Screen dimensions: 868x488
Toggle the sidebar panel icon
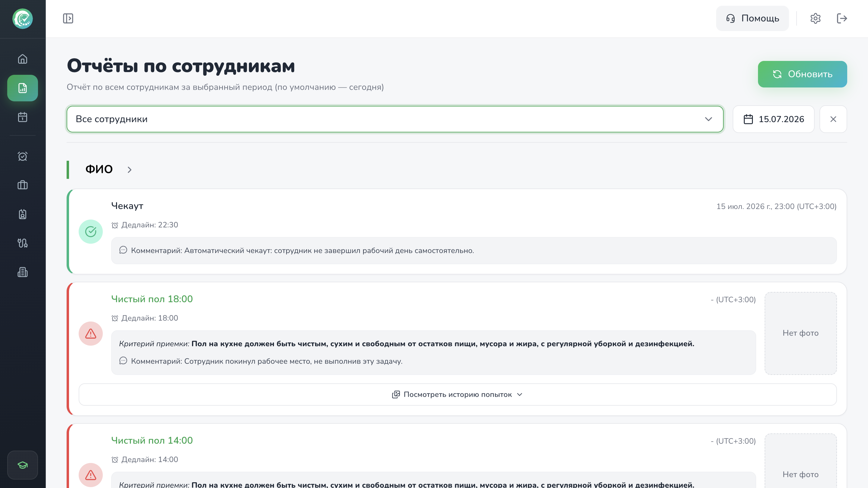point(68,18)
